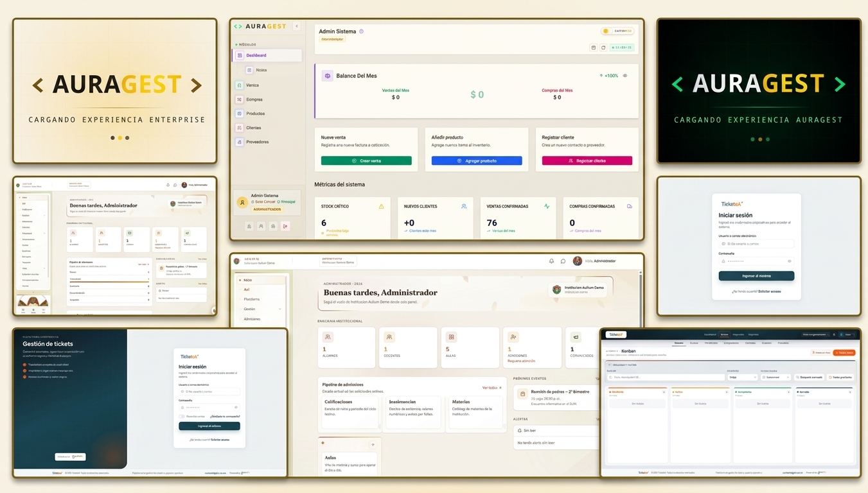Click the Kanban search input field

pos(665,377)
